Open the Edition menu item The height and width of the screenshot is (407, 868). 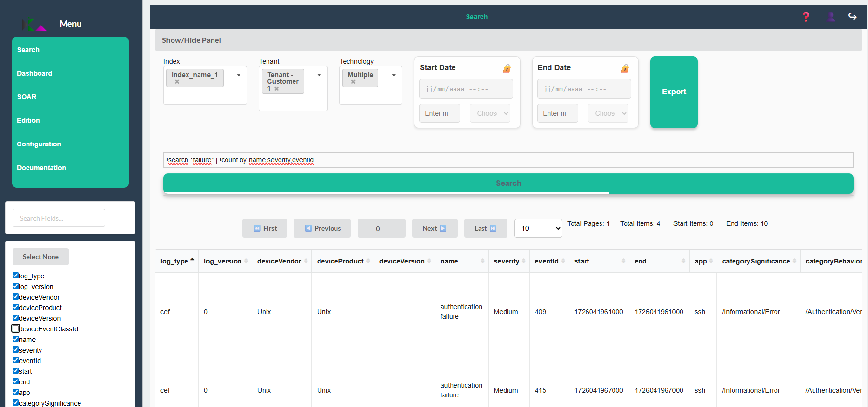(x=28, y=120)
